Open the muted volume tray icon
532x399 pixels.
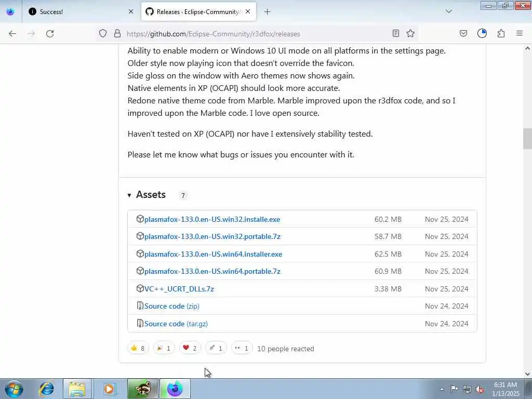tap(480, 390)
